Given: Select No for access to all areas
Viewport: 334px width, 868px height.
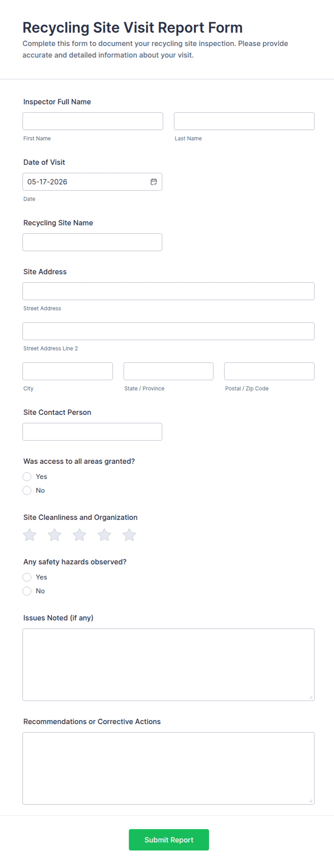Looking at the screenshot, I should pos(27,491).
